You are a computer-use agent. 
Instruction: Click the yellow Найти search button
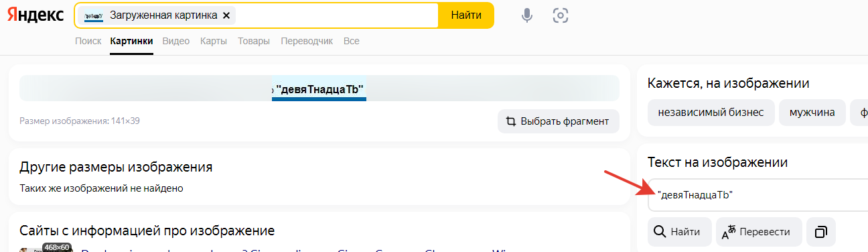(466, 15)
